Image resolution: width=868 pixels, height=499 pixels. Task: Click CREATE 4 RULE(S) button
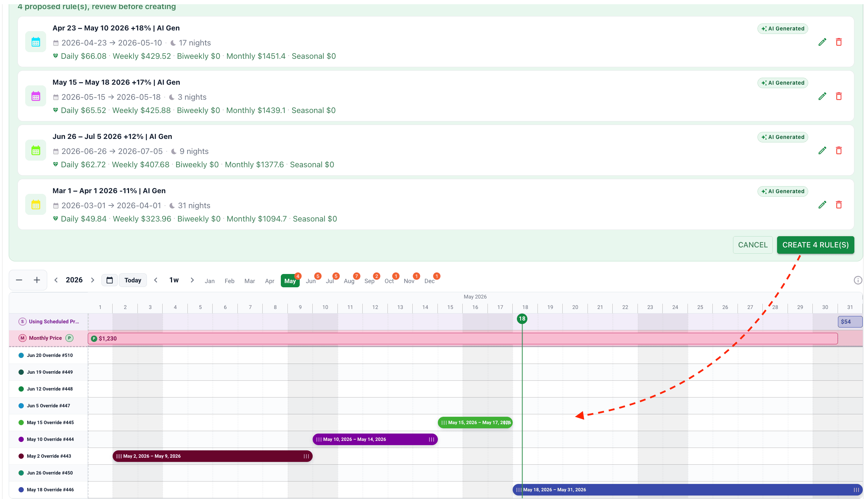(816, 245)
